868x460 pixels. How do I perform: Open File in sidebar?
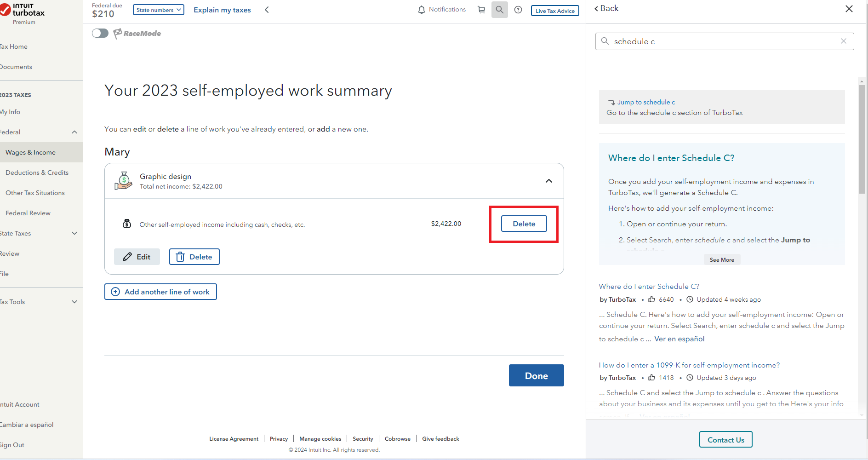click(x=5, y=274)
